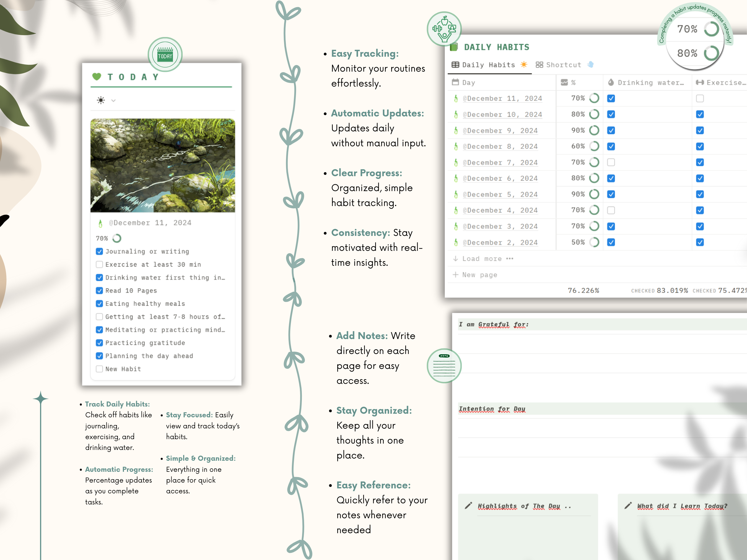Image resolution: width=747 pixels, height=560 pixels.
Task: Click the green notebook icon beside DAILY HABITS
Action: pos(454,47)
